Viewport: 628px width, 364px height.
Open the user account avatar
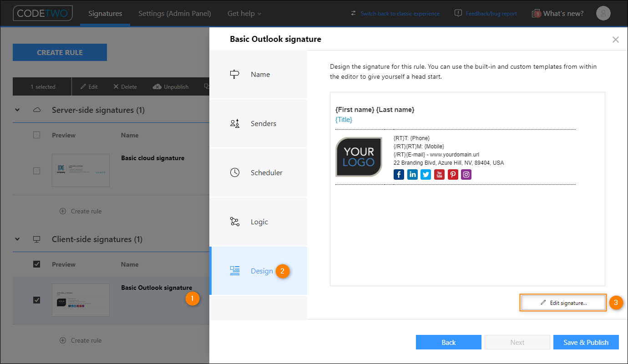tap(603, 13)
